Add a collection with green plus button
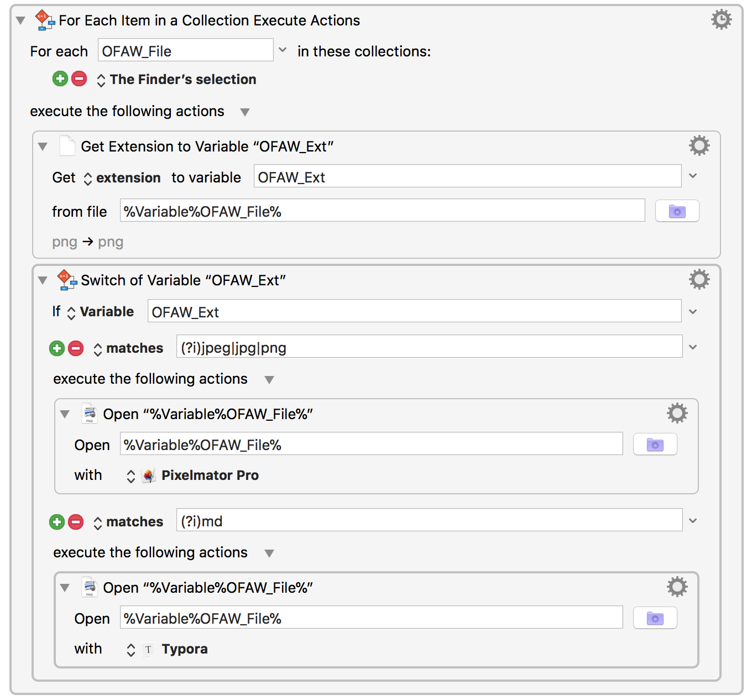The height and width of the screenshot is (700, 752). click(x=60, y=79)
